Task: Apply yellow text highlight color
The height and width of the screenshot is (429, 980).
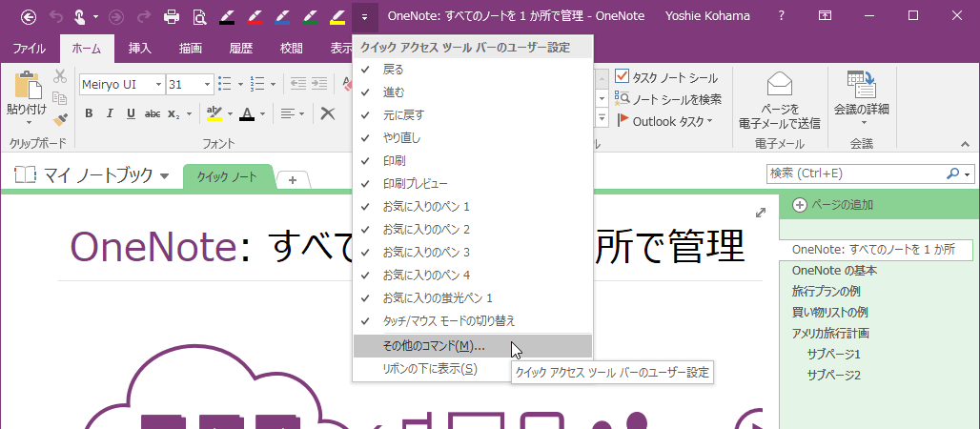Action: [x=214, y=113]
